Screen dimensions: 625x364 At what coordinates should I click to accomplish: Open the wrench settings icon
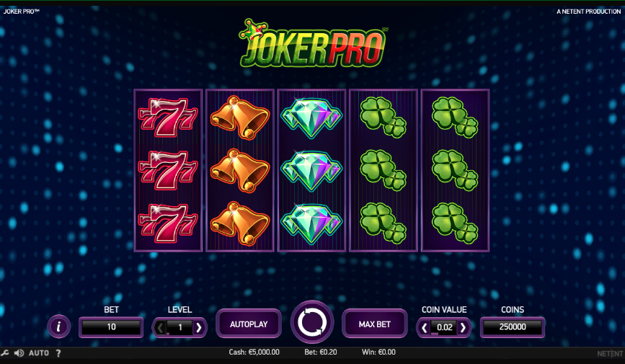pos(5,353)
